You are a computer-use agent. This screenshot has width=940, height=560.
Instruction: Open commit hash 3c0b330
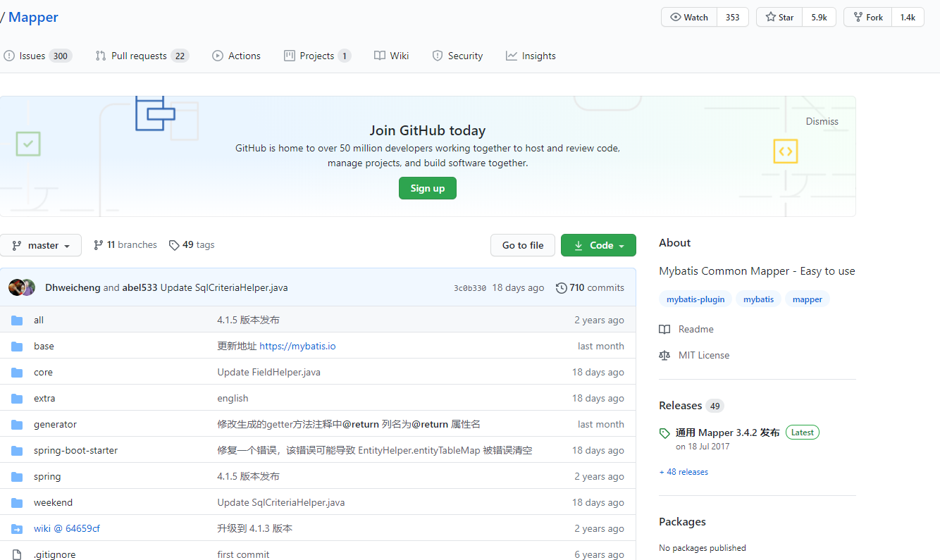tap(470, 287)
